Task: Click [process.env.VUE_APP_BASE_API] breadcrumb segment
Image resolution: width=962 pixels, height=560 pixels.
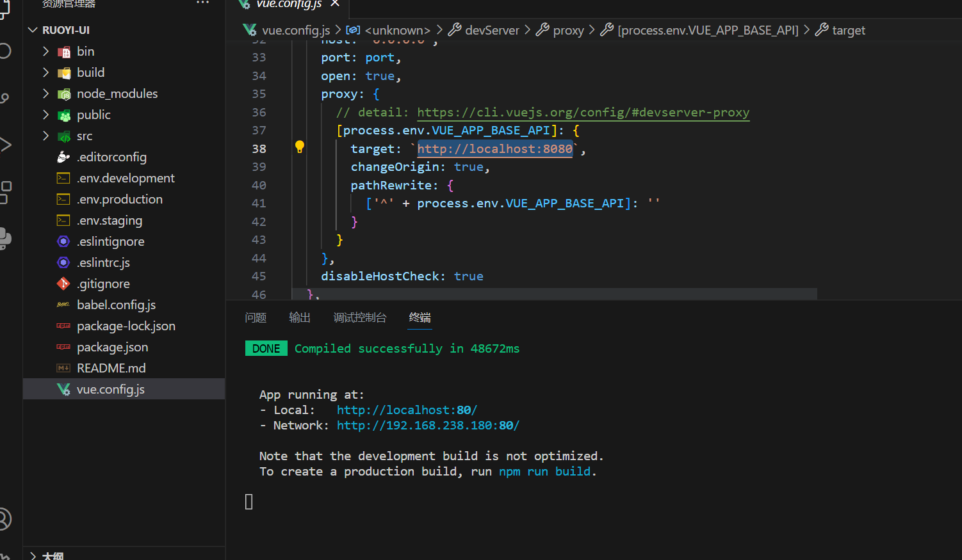Action: coord(708,30)
